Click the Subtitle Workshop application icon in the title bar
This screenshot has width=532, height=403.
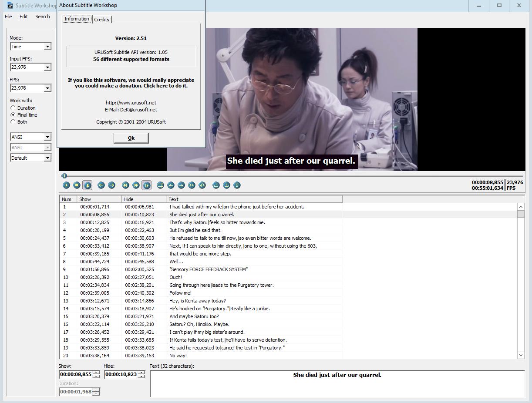coord(10,5)
